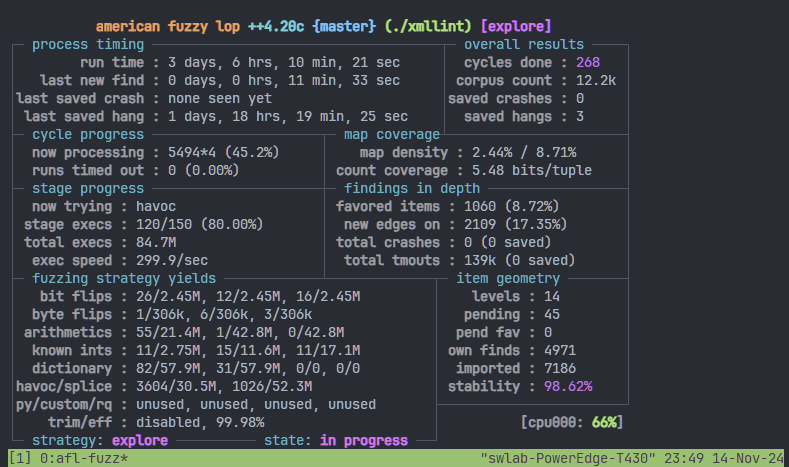
Task: Click the "overall results" section header
Action: (x=524, y=44)
